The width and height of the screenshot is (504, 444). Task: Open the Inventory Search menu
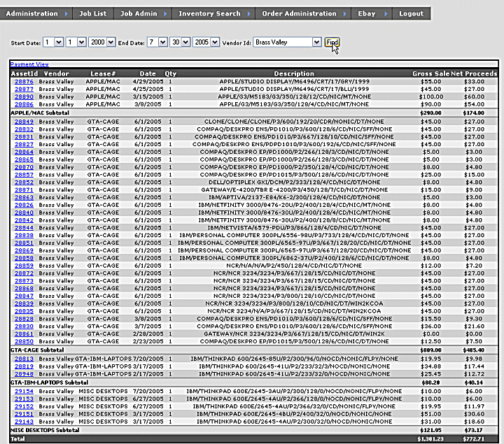coord(213,14)
